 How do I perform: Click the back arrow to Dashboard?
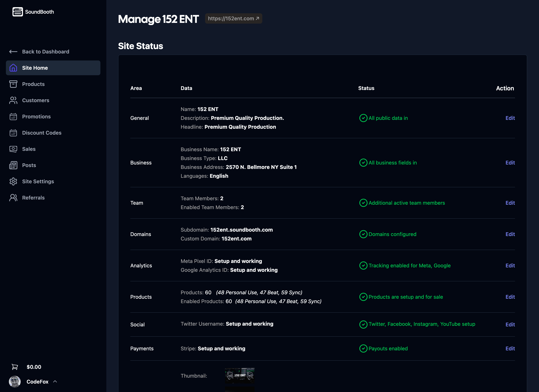pos(13,51)
